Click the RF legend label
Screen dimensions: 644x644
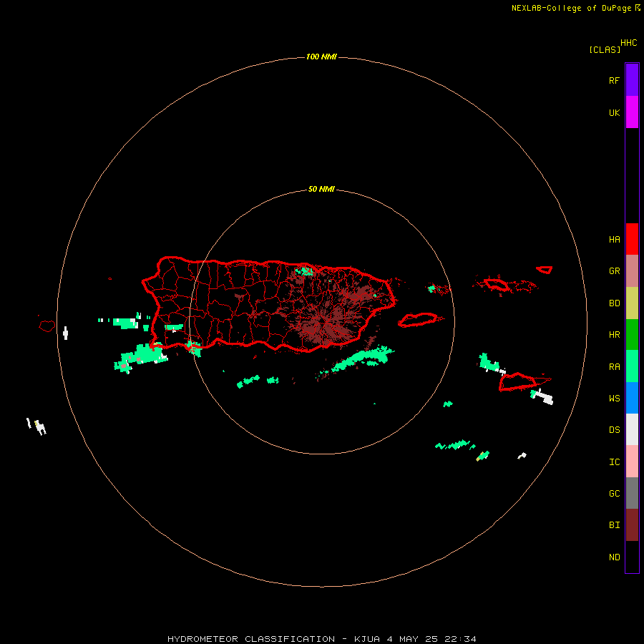click(x=614, y=80)
